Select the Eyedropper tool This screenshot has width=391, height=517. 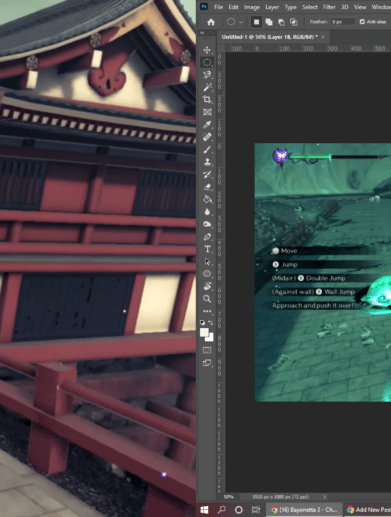click(207, 124)
